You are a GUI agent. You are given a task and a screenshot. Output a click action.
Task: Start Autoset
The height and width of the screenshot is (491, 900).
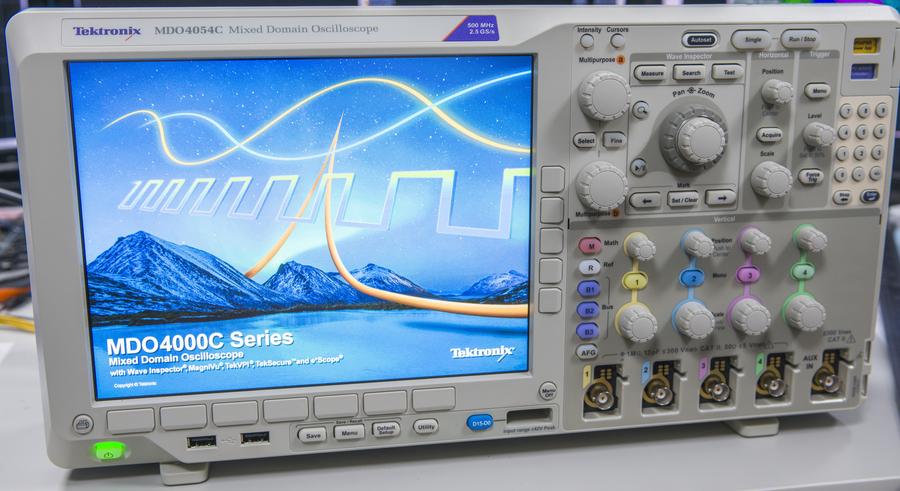click(x=700, y=40)
